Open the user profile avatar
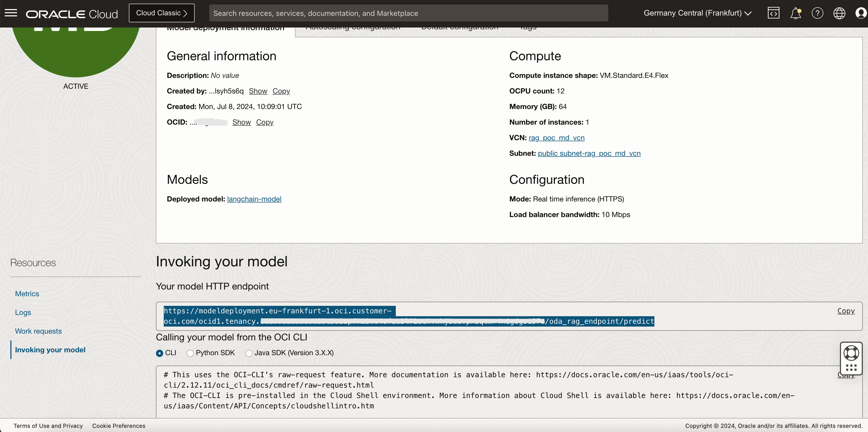Image resolution: width=868 pixels, height=432 pixels. click(x=861, y=13)
